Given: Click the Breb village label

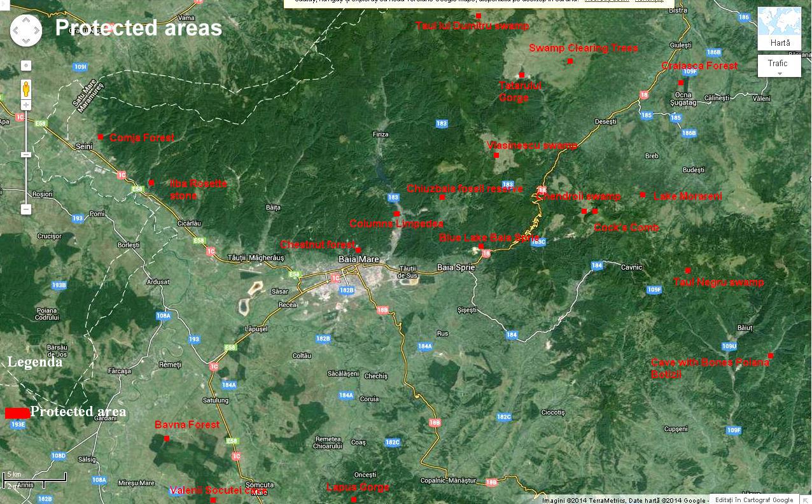Looking at the screenshot, I should coord(652,156).
